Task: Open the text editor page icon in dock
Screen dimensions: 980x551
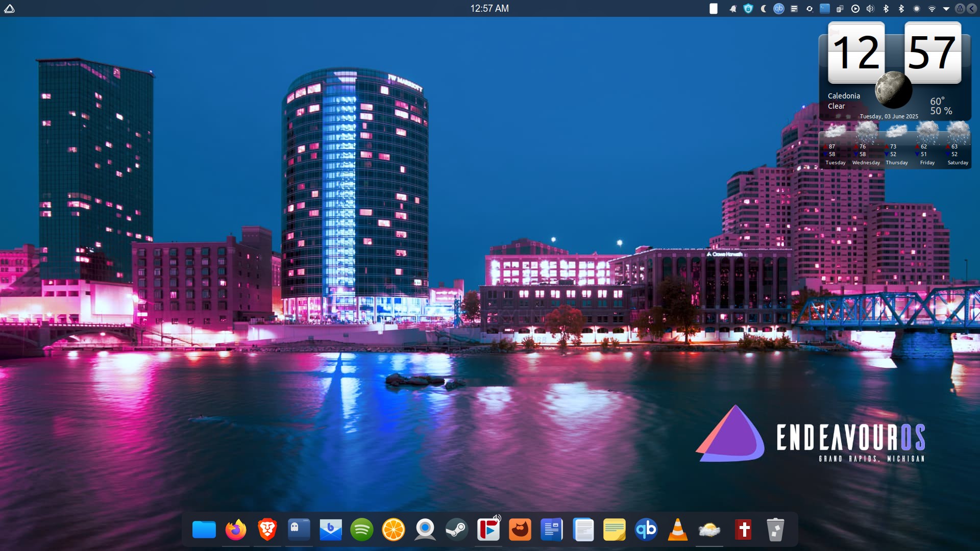Action: click(x=583, y=530)
